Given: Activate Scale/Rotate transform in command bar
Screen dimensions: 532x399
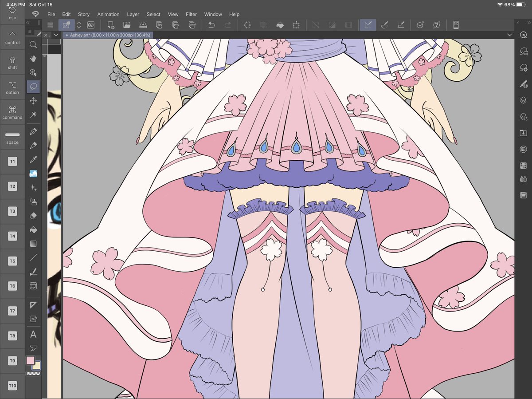Looking at the screenshot, I should [296, 25].
